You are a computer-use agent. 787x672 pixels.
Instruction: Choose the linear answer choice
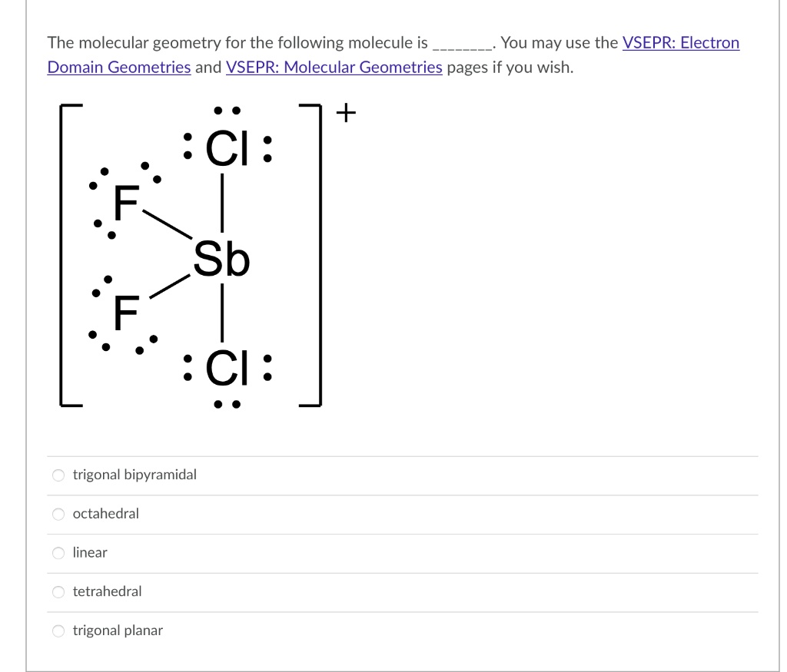(x=59, y=552)
